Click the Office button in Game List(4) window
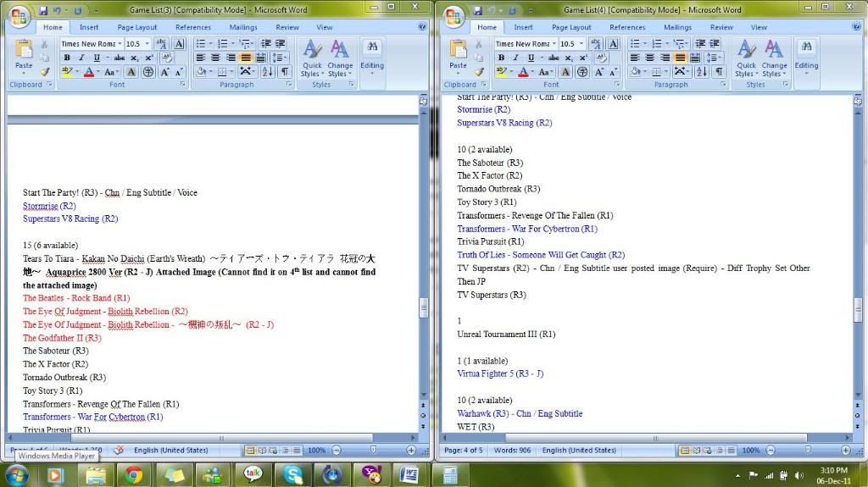 pyautogui.click(x=454, y=16)
